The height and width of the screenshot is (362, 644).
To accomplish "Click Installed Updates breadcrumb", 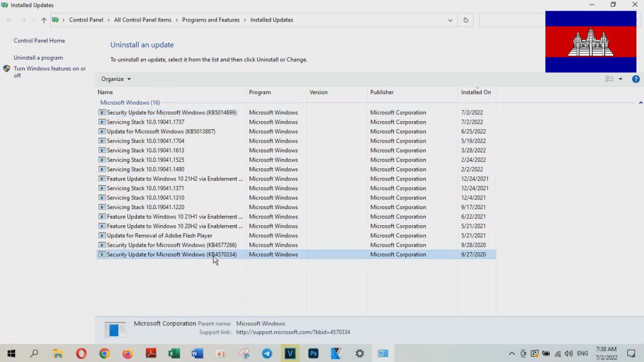I will [x=272, y=20].
